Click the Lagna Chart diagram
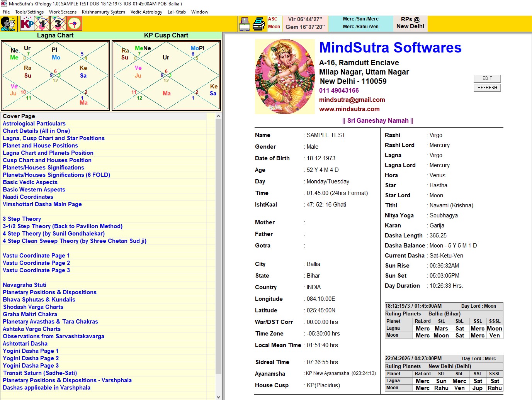 tap(56, 75)
